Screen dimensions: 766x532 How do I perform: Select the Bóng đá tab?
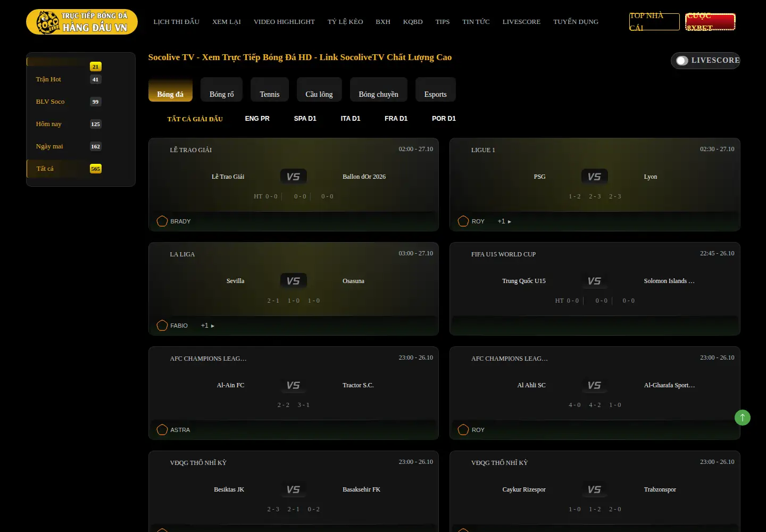point(170,89)
